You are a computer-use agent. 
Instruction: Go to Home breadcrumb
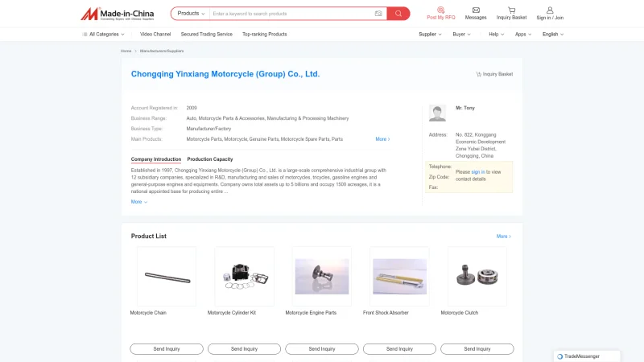click(x=126, y=51)
